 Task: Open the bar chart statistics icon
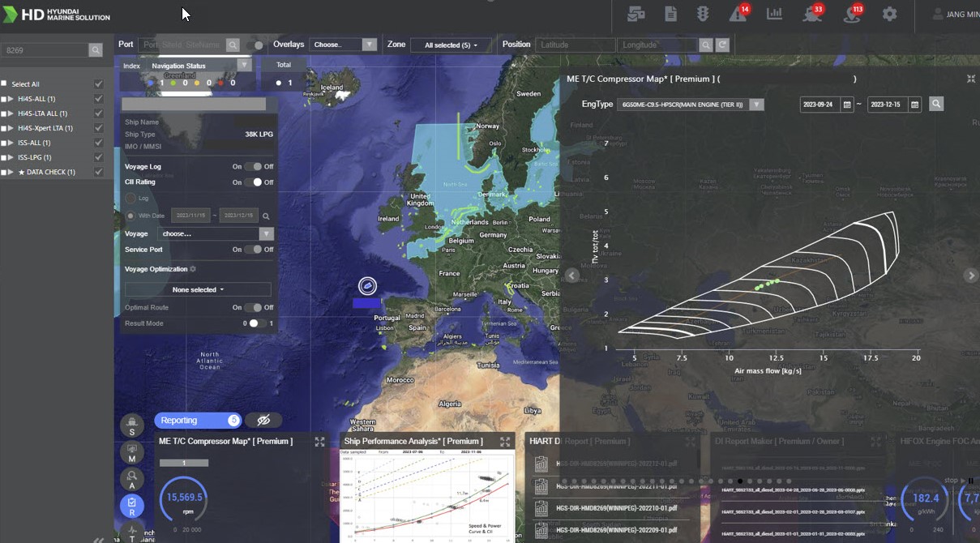click(x=775, y=14)
